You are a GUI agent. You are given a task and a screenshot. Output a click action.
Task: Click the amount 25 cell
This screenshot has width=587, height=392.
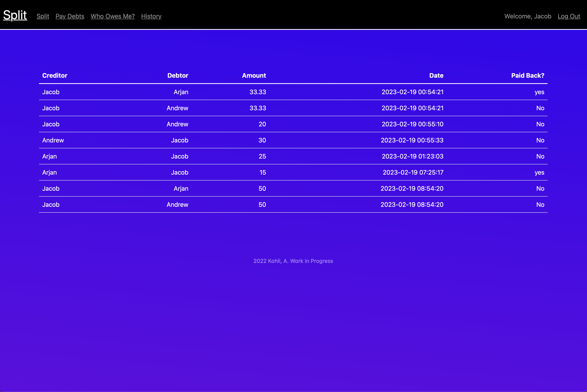262,157
